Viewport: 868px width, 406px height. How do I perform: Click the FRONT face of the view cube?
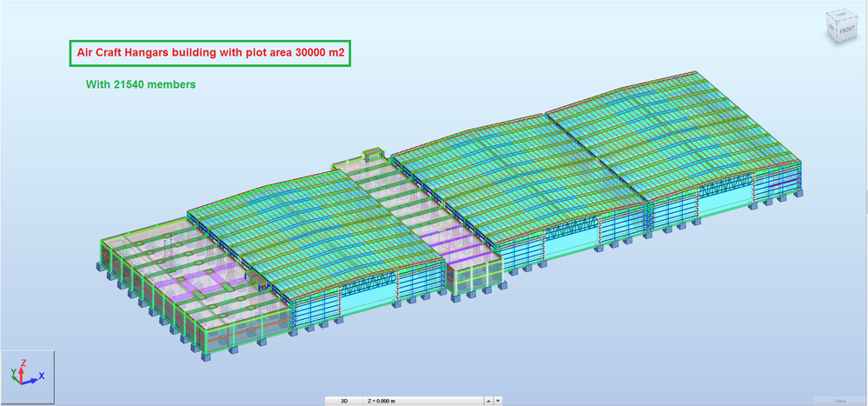(846, 30)
